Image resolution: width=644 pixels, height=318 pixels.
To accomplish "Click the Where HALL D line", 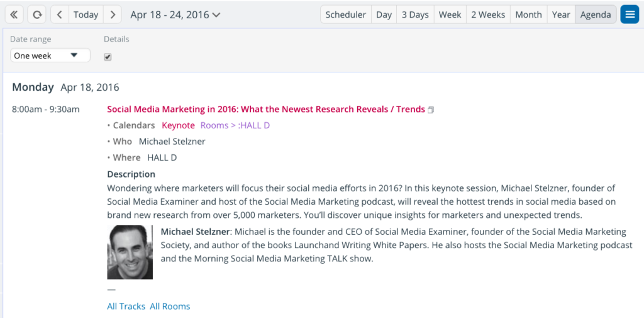I will 142,157.
